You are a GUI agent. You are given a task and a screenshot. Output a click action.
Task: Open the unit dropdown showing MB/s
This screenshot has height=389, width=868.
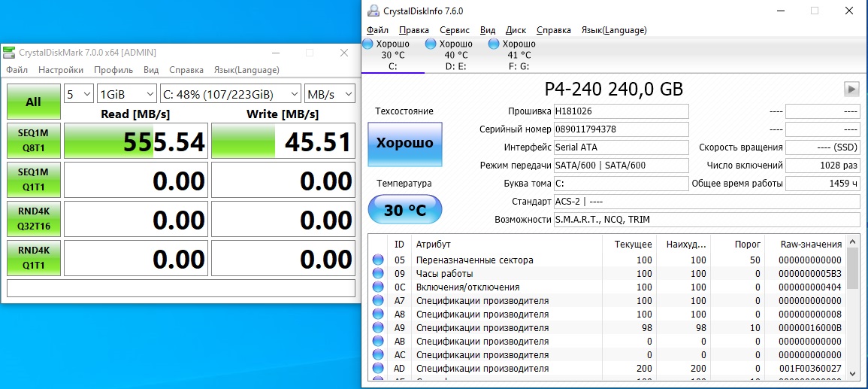pyautogui.click(x=330, y=94)
